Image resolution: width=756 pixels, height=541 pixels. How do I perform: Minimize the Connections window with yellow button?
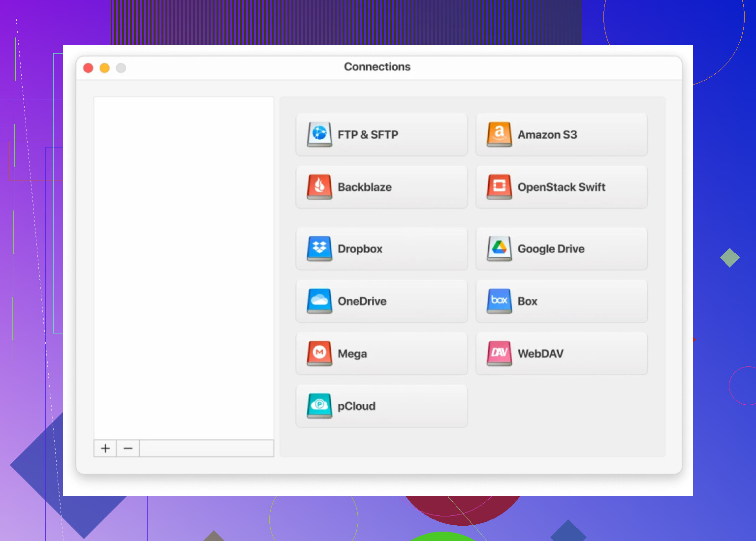(x=105, y=68)
